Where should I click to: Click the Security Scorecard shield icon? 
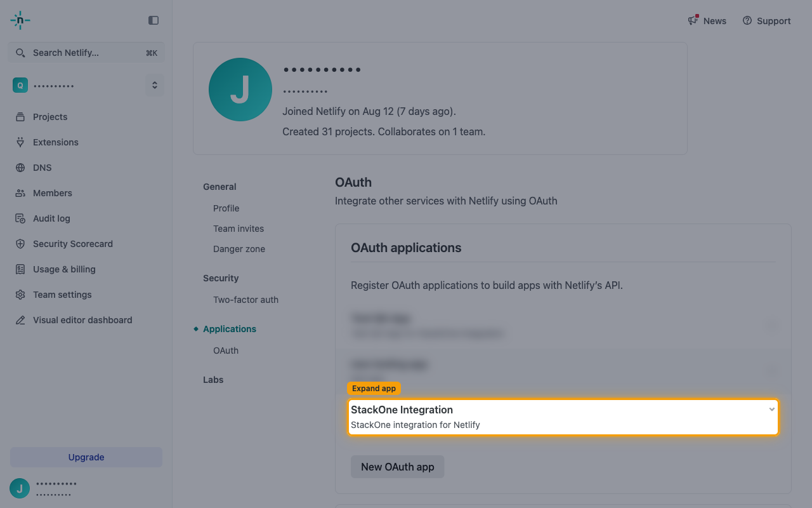coord(20,244)
